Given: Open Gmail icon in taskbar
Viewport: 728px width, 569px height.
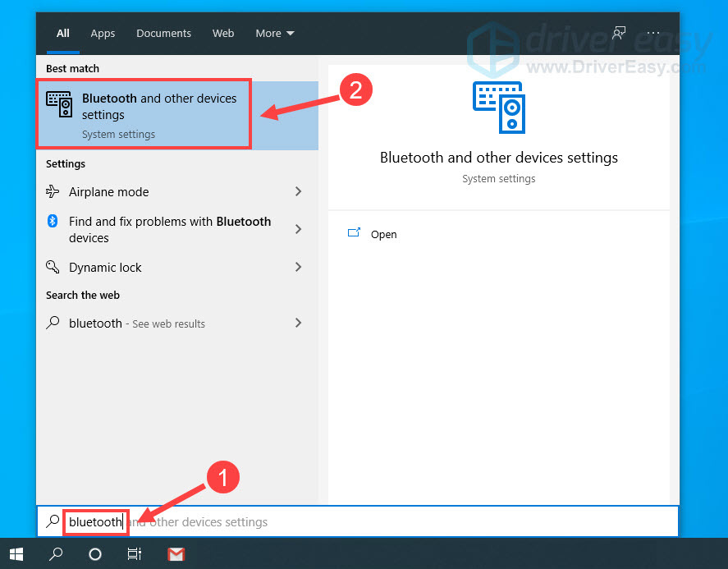Looking at the screenshot, I should [176, 554].
